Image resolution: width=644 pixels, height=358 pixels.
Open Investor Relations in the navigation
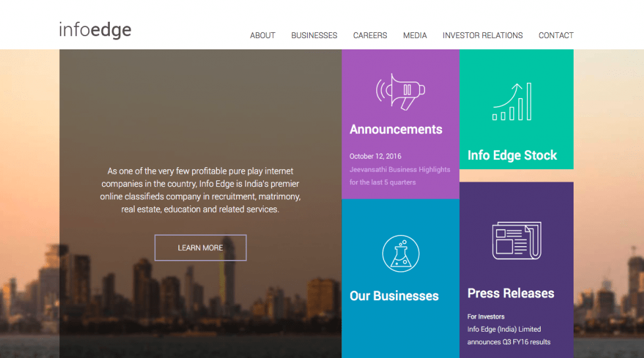coord(482,36)
